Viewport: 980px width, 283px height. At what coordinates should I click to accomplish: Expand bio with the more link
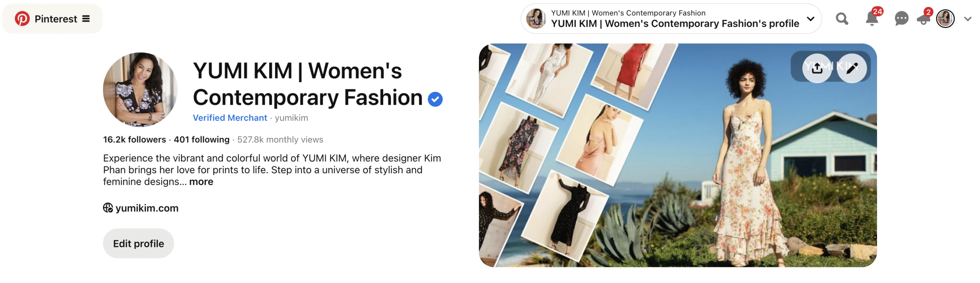(201, 182)
